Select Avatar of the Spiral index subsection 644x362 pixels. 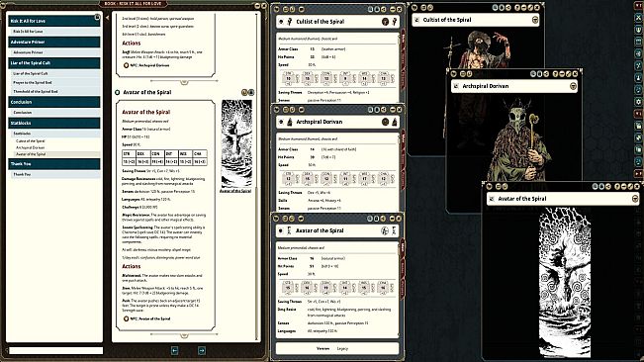tap(57, 154)
